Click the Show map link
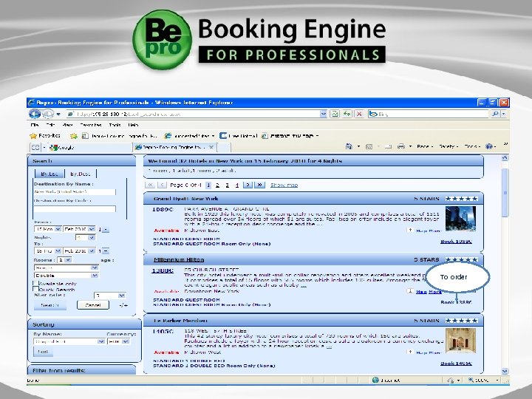532x399 pixels. [284, 185]
